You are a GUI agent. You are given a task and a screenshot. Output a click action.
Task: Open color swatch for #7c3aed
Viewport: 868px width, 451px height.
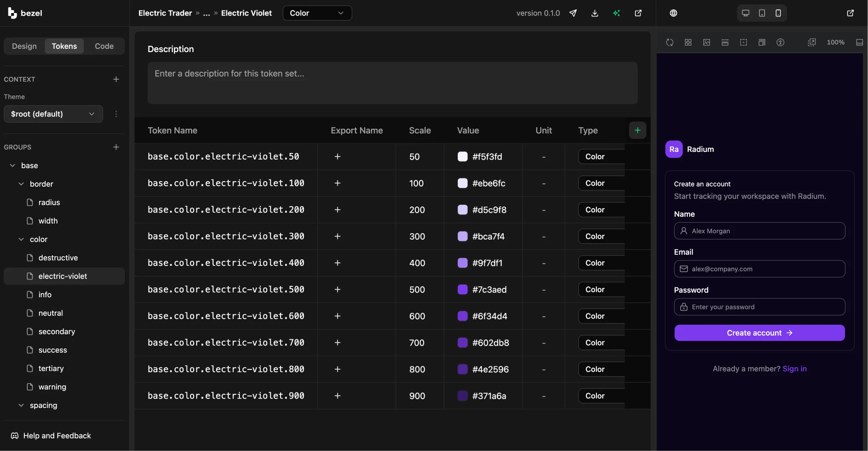462,289
